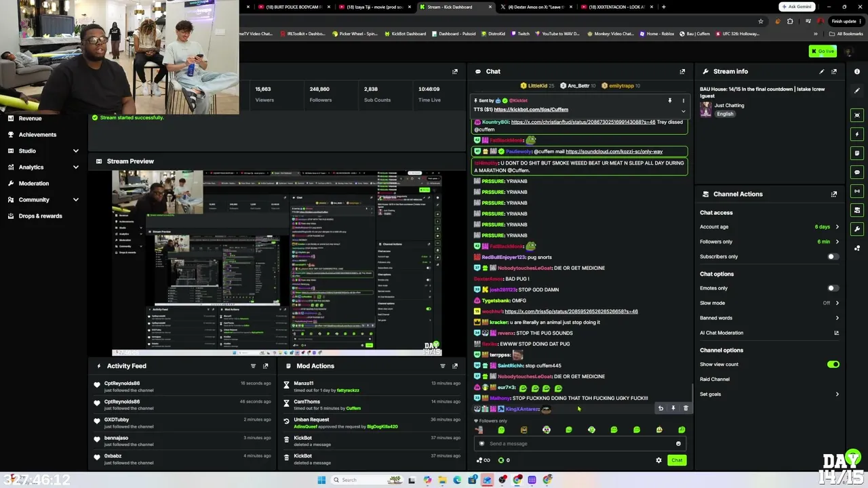Screen dimensions: 868x488
Task: Open new browser tab plus button
Action: tap(663, 7)
